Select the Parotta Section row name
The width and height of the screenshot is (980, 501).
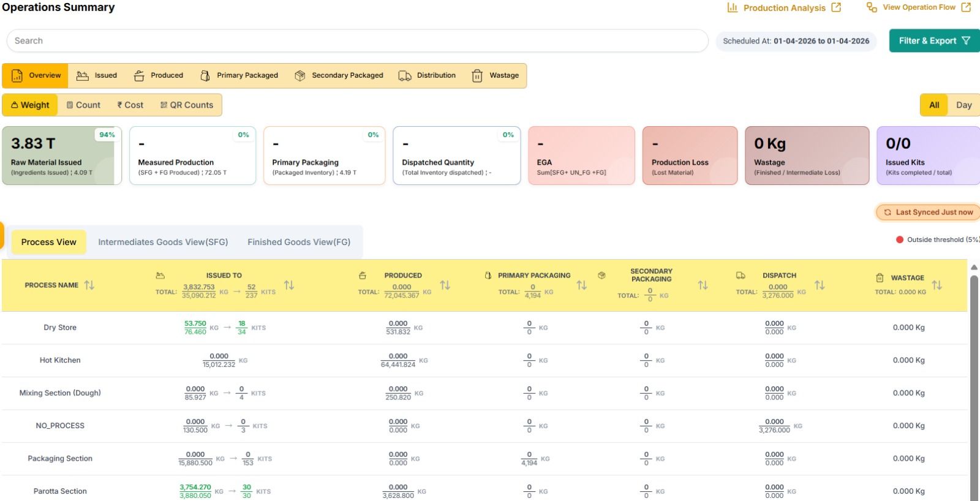[x=60, y=491]
